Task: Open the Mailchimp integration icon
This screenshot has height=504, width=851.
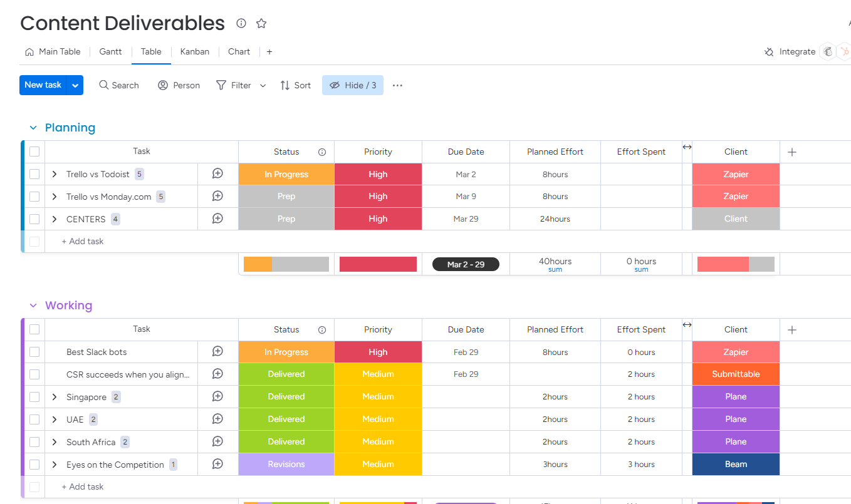Action: point(828,51)
